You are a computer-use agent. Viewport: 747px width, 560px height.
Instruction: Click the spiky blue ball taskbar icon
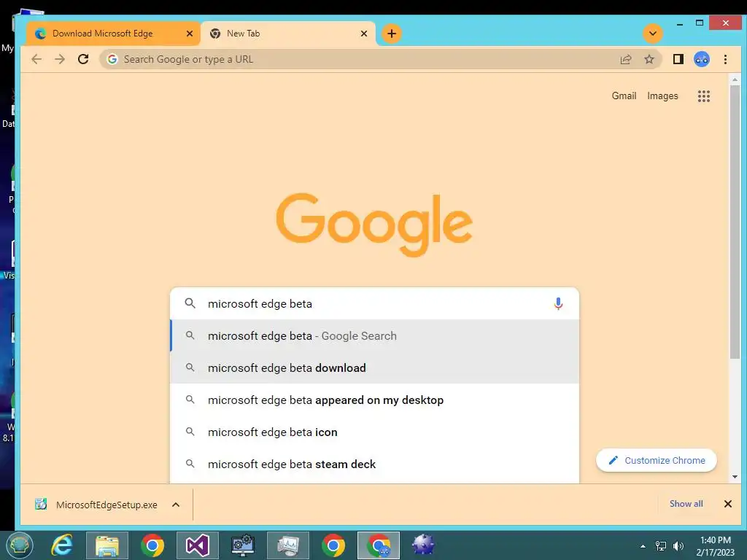[424, 545]
